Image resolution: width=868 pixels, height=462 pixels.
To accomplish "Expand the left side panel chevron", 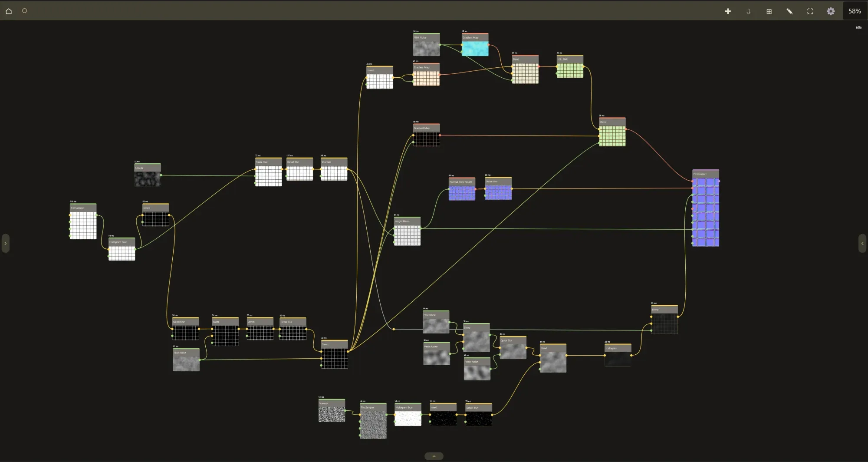I will [x=5, y=243].
